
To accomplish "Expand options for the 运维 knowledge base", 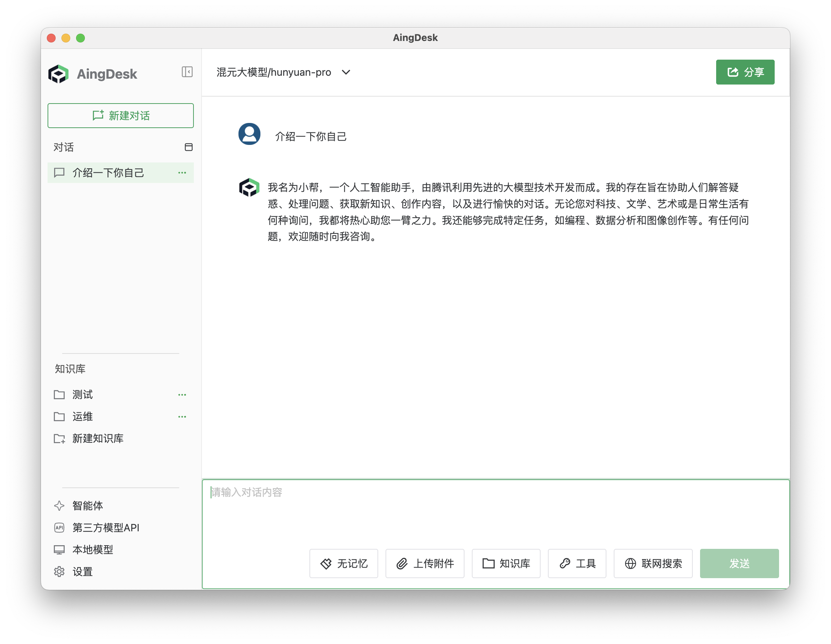I will tap(182, 416).
